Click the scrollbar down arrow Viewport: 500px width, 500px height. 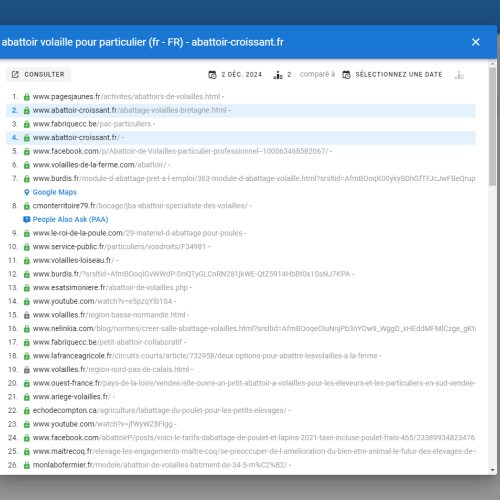click(x=493, y=470)
